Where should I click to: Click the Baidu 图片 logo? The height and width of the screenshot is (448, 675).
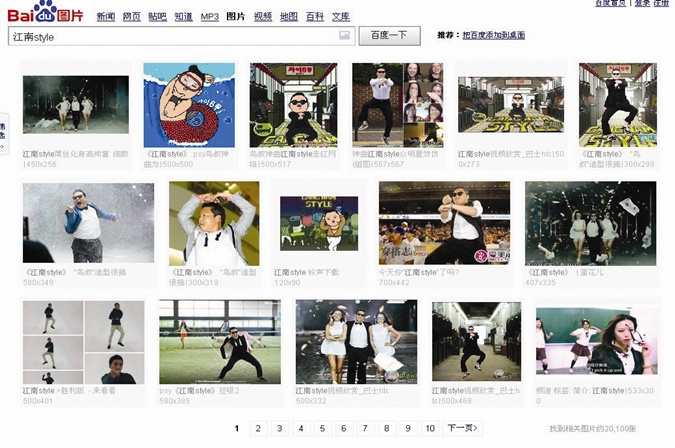click(x=46, y=12)
